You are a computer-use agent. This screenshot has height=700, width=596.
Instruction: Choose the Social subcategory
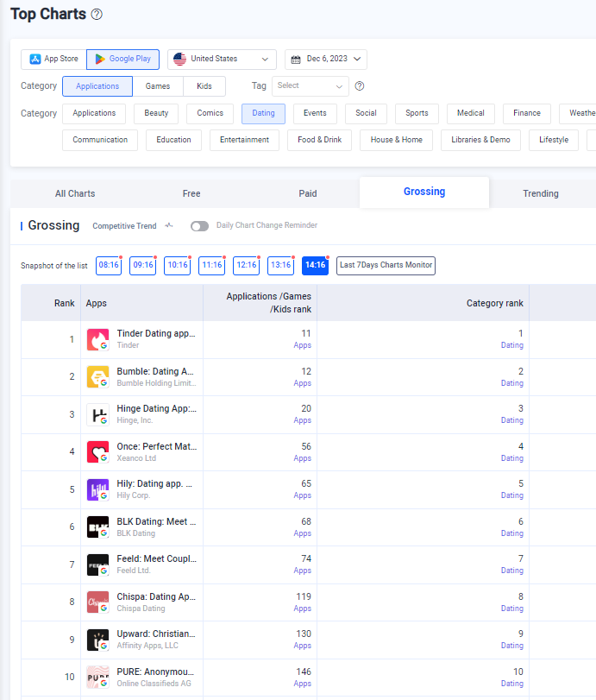tap(366, 113)
